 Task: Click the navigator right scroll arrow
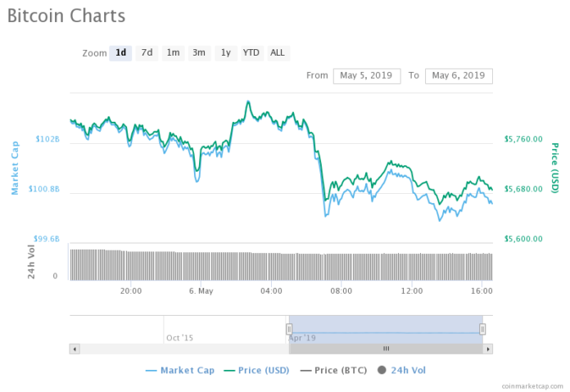[x=488, y=349]
